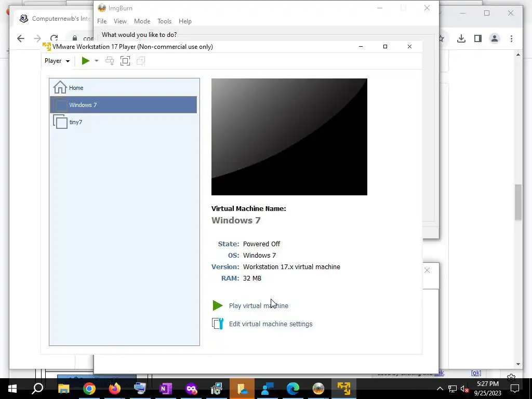Click 'Workstation 17.x virtual machine' version text
Viewport: 532px width, 399px height.
pyautogui.click(x=291, y=267)
